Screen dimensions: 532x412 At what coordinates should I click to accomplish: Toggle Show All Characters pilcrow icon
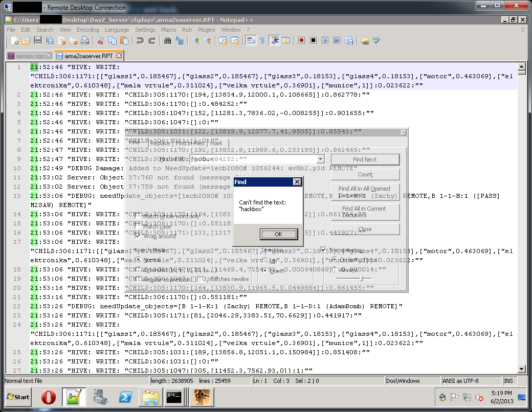[x=262, y=41]
